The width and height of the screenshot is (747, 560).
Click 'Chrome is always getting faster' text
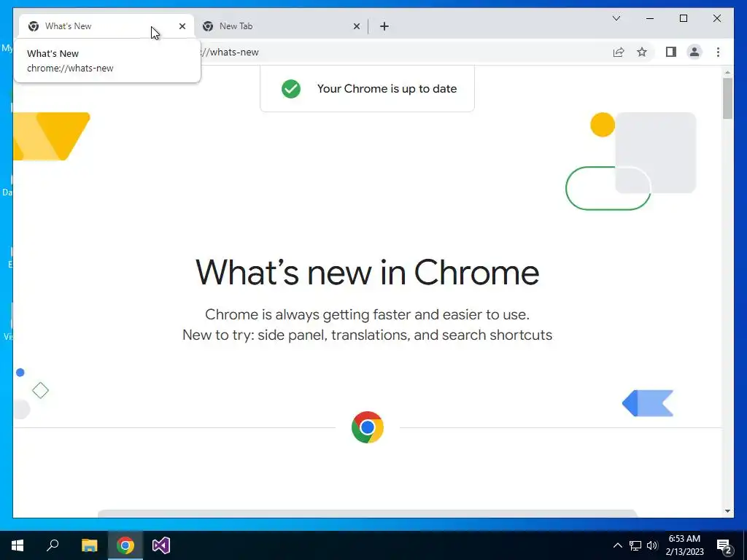(368, 314)
